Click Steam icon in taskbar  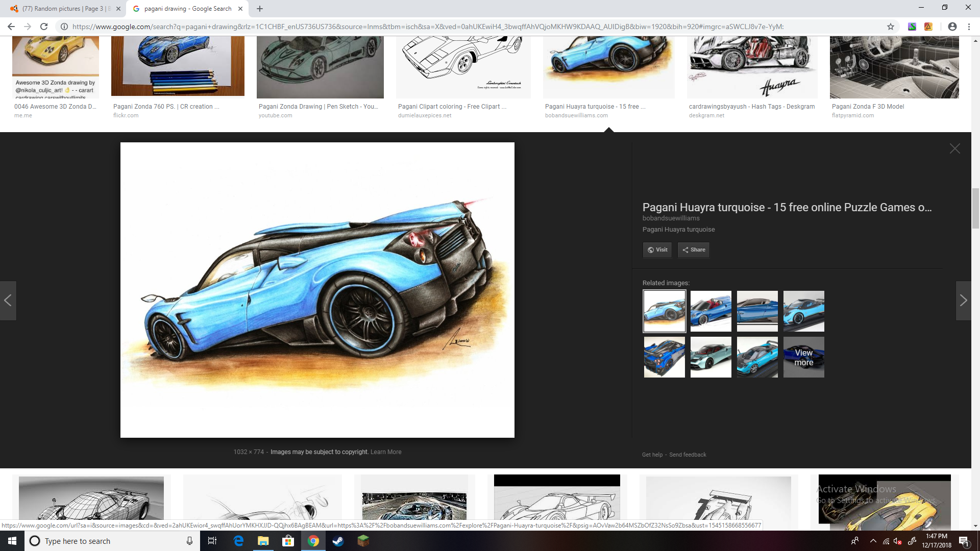[338, 541]
